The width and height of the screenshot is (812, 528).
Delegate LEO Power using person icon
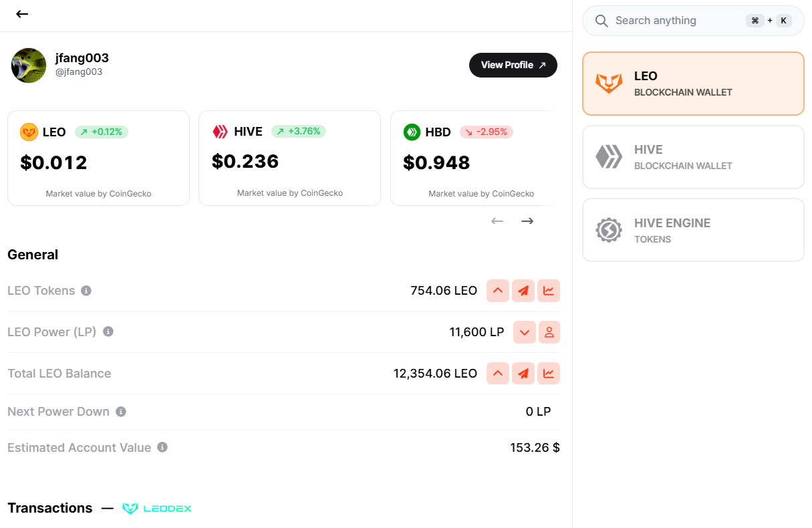[x=549, y=332]
